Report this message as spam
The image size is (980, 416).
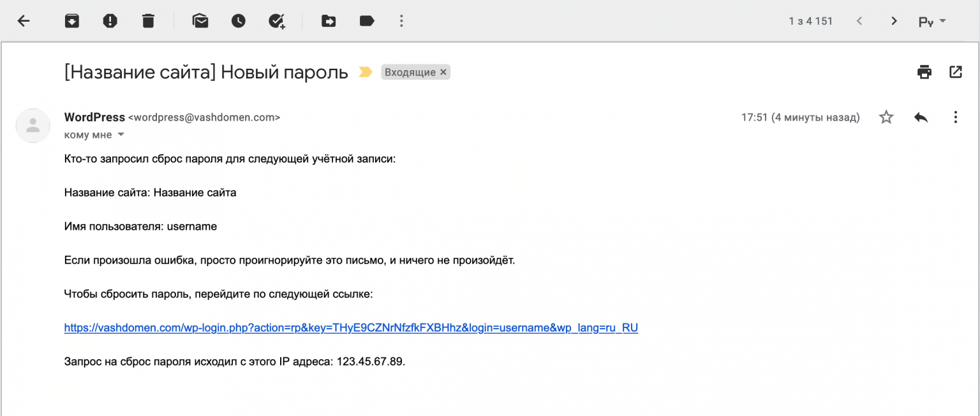[110, 21]
